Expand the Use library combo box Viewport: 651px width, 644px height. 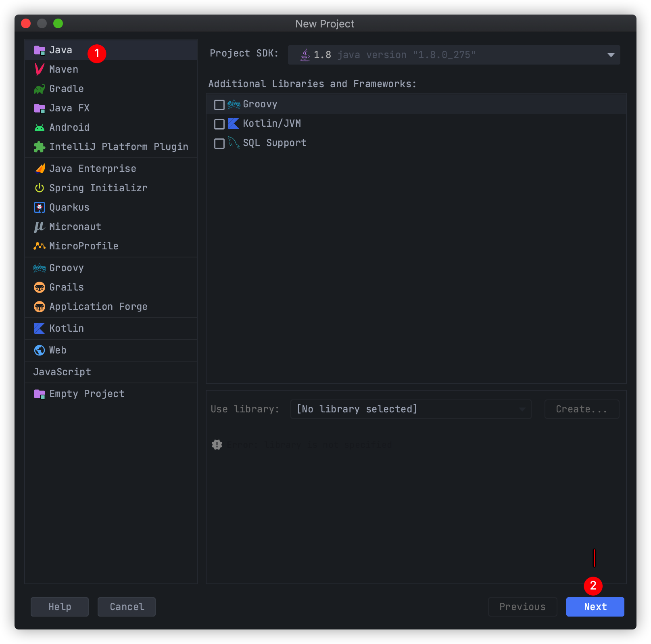pos(410,409)
